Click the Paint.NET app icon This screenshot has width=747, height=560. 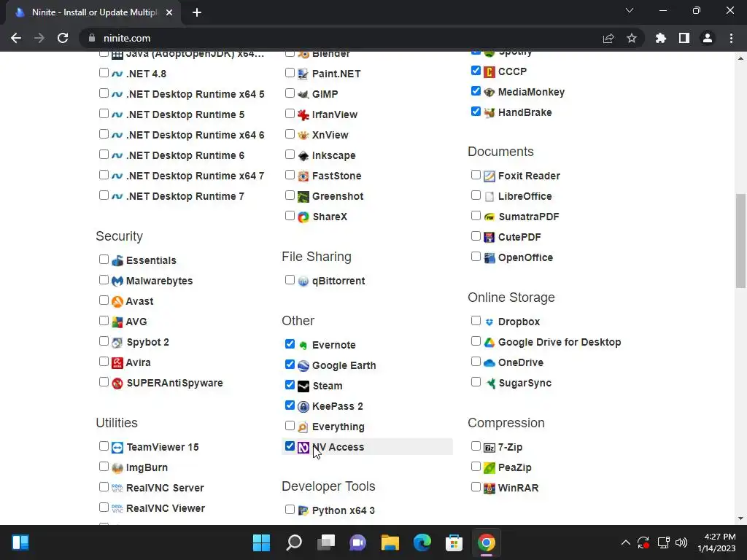pyautogui.click(x=303, y=74)
